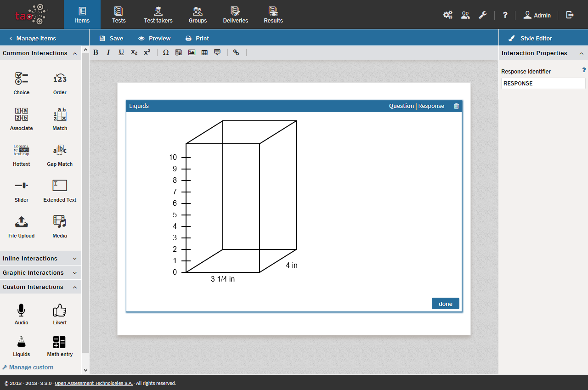
Task: Open the Tests tab
Action: [119, 15]
